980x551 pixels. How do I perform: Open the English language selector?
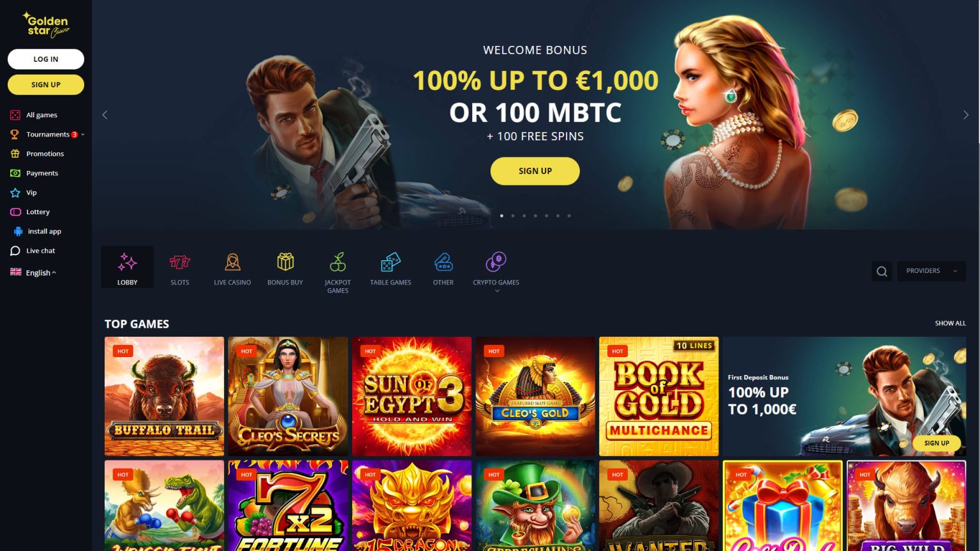[33, 272]
